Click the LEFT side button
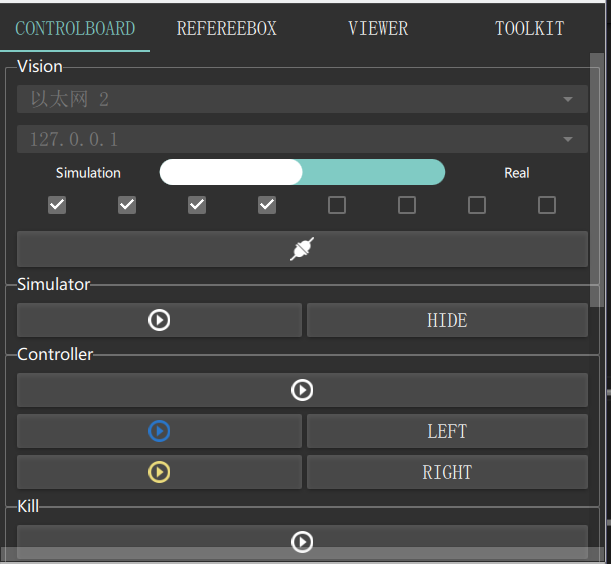The width and height of the screenshot is (611, 564). [447, 431]
